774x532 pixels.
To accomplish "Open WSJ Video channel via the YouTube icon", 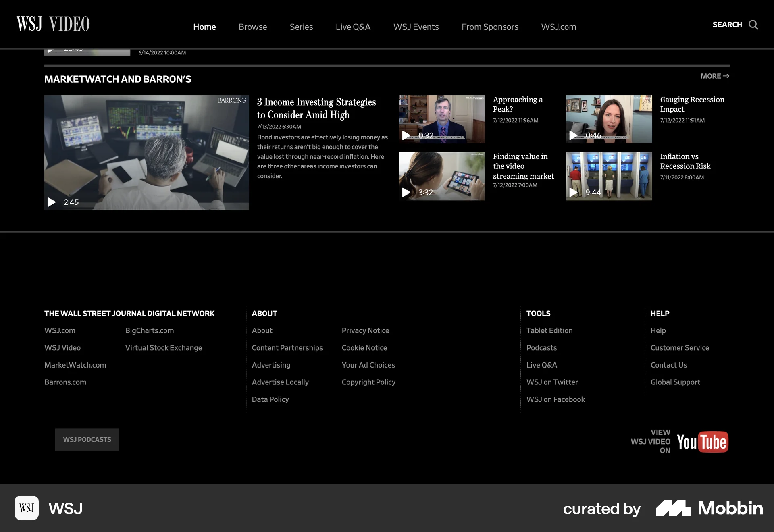I will 703,442.
